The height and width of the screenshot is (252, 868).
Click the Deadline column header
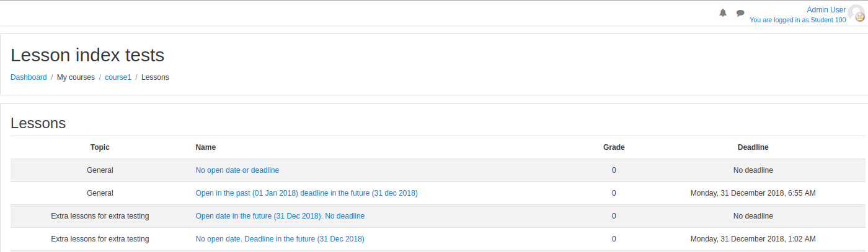pyautogui.click(x=753, y=147)
